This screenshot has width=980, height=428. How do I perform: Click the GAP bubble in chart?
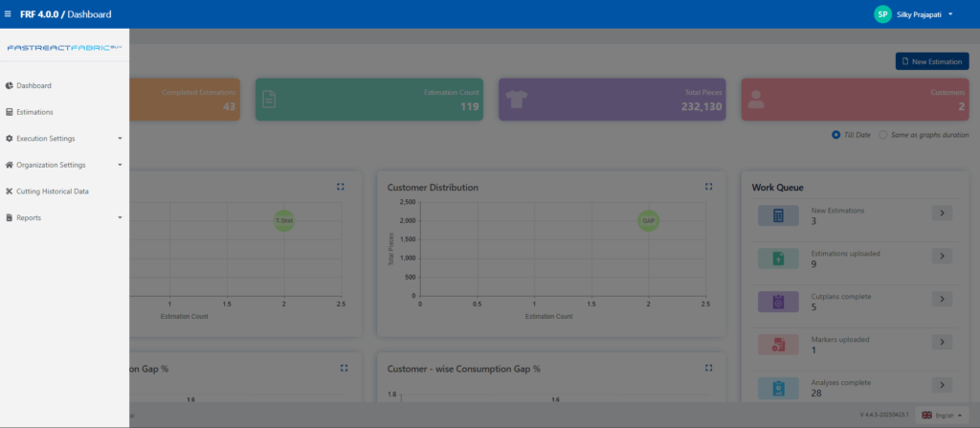coord(648,220)
